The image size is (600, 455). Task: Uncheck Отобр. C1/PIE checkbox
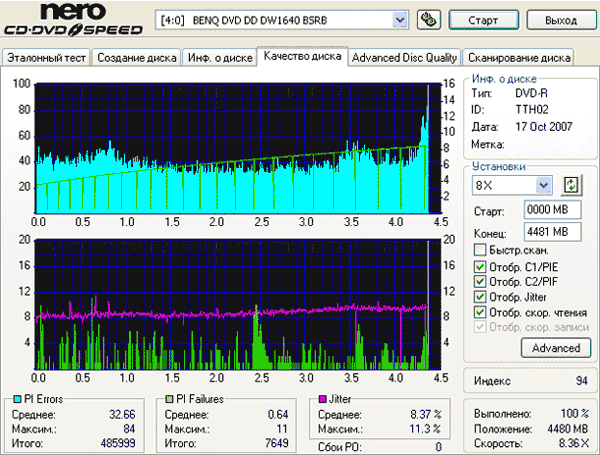point(479,266)
